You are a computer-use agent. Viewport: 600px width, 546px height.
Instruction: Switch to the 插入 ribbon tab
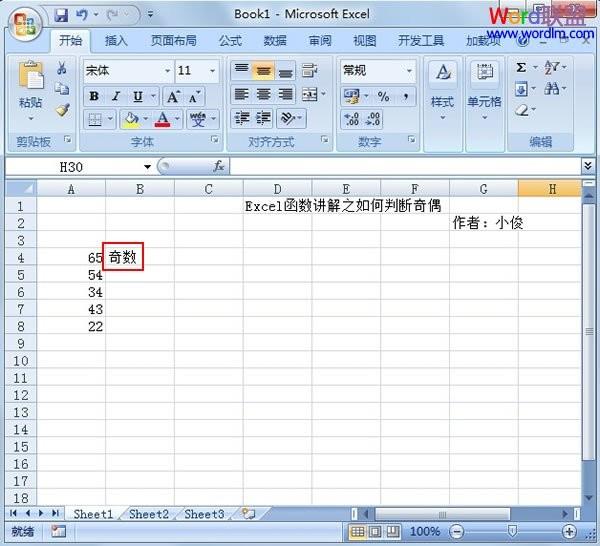116,41
